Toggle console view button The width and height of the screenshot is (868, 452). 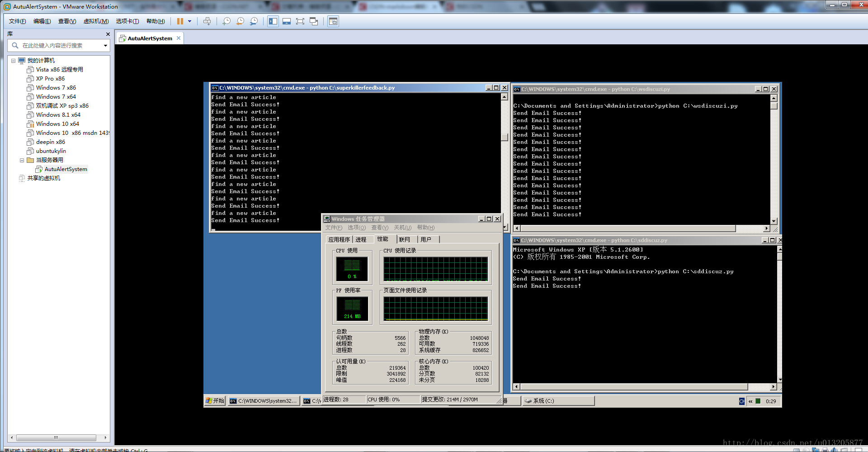pos(333,21)
